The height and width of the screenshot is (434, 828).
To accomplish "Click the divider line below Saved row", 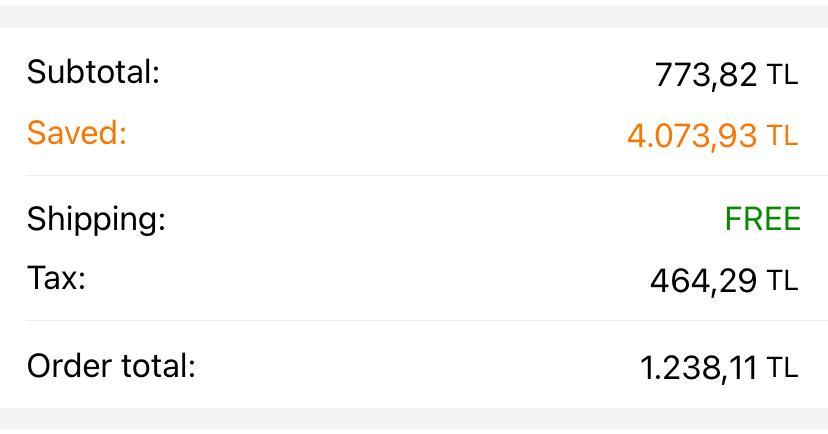I will click(x=414, y=176).
